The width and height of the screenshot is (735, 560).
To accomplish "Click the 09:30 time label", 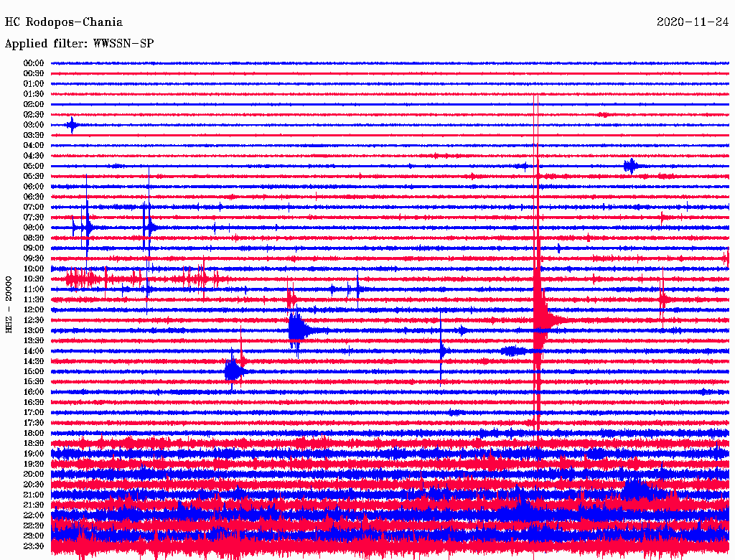I will click(x=34, y=258).
